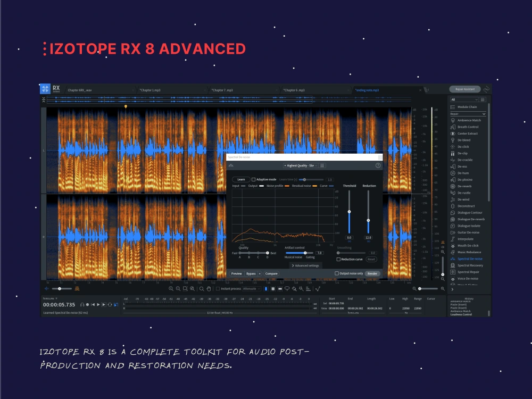The height and width of the screenshot is (399, 532).
Task: Open the All module filter dropdown
Action: click(464, 99)
